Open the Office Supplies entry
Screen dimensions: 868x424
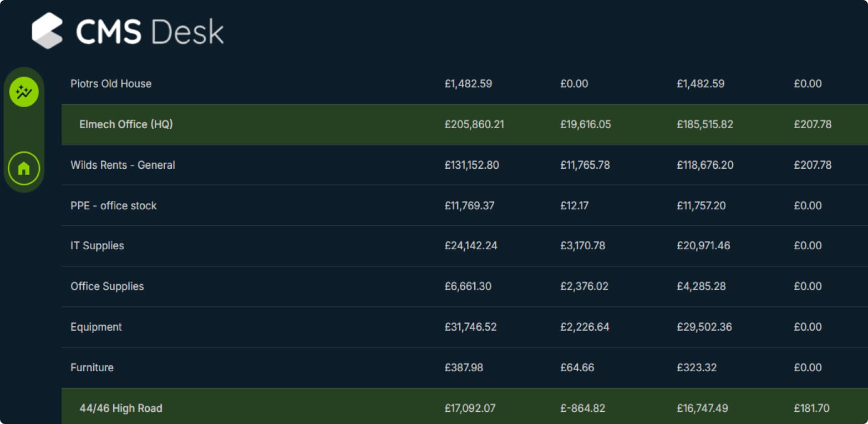107,286
